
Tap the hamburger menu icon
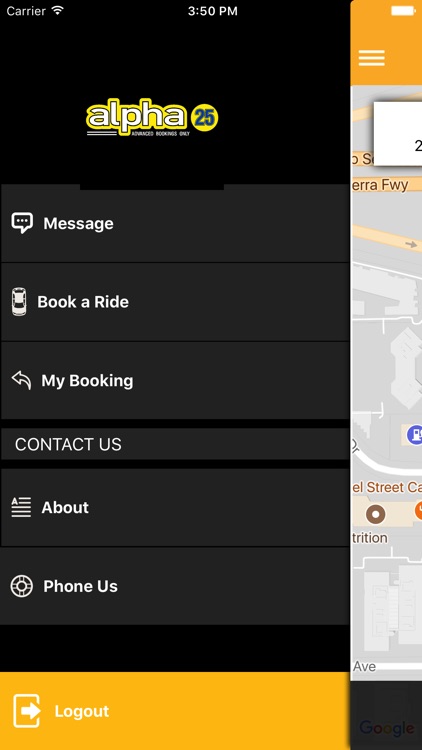pyautogui.click(x=371, y=58)
